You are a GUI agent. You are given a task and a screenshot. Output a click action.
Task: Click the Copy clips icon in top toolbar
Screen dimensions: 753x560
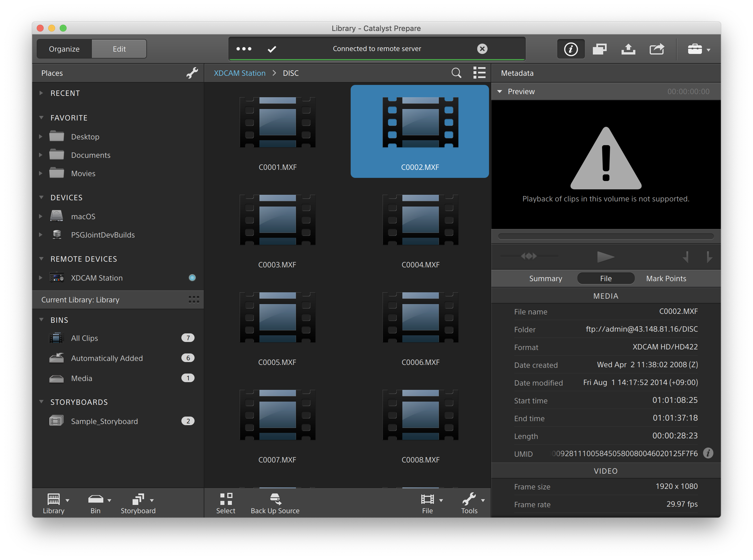[x=599, y=49]
